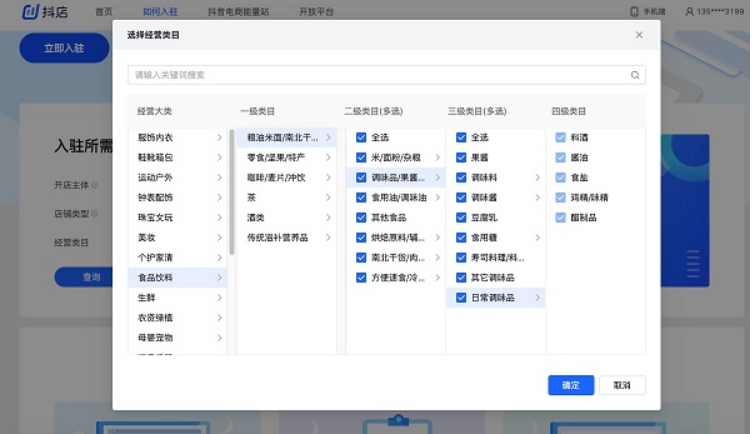
Task: Close the 选择经营类目 dialog with X
Action: click(x=639, y=35)
